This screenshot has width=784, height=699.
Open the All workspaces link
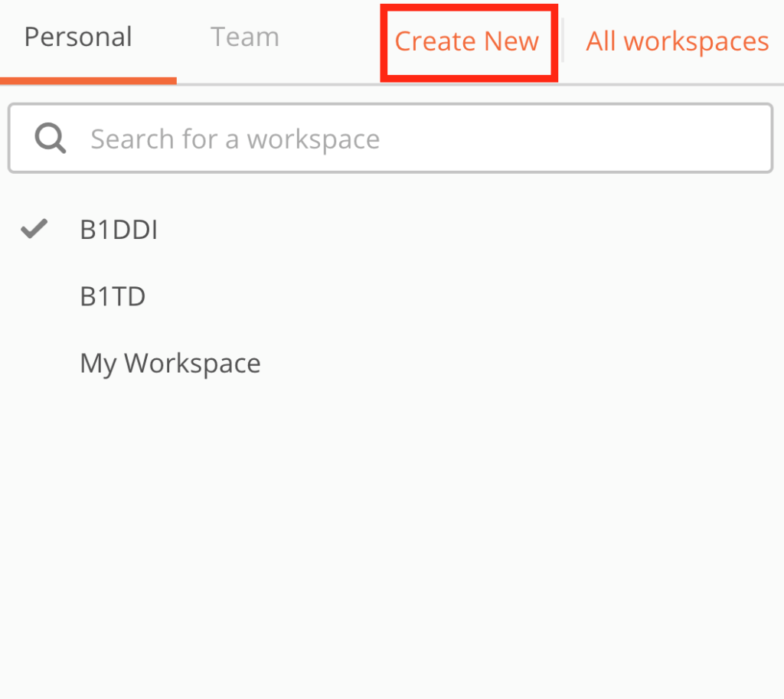click(677, 41)
